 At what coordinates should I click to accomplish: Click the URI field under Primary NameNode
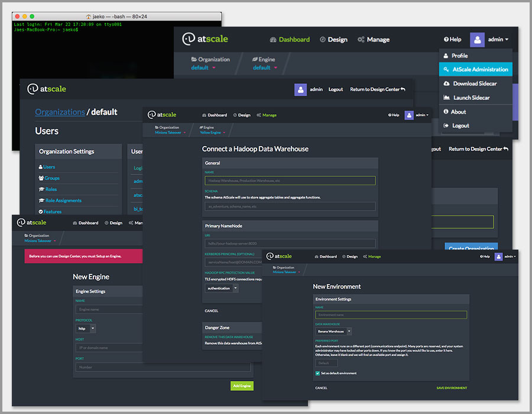pos(290,243)
